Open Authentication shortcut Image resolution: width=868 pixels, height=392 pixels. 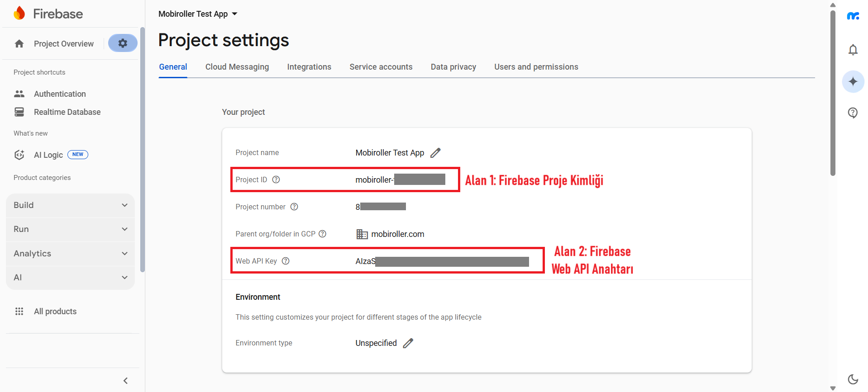(x=60, y=94)
